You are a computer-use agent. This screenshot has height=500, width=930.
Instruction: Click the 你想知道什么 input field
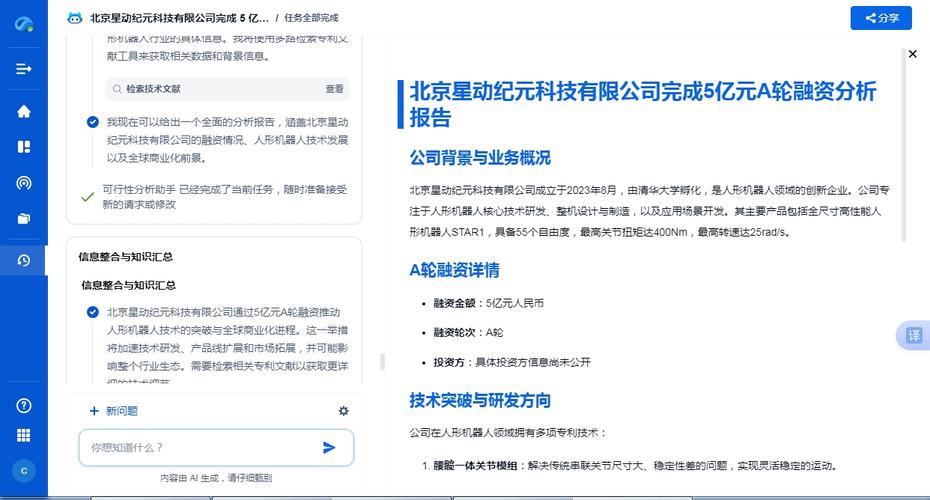(216, 448)
